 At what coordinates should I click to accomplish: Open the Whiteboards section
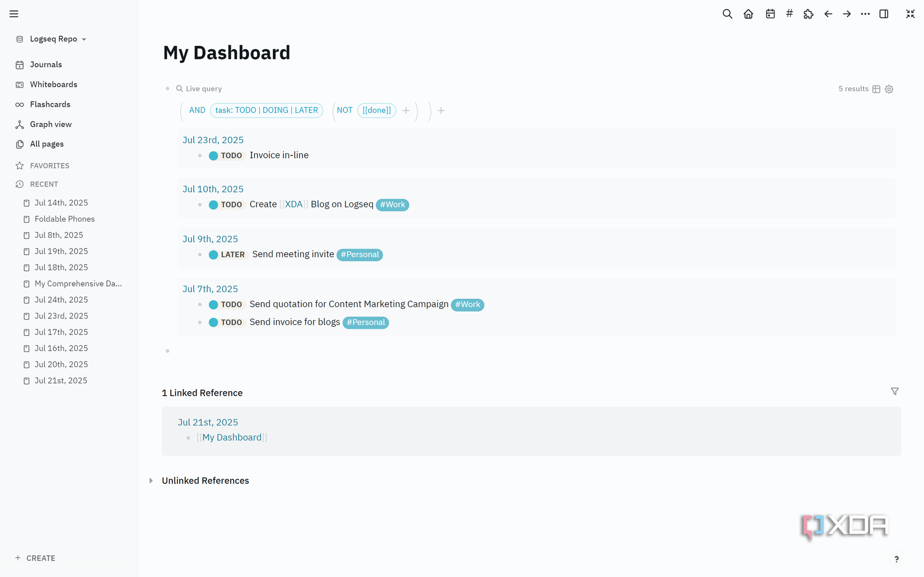pos(53,84)
